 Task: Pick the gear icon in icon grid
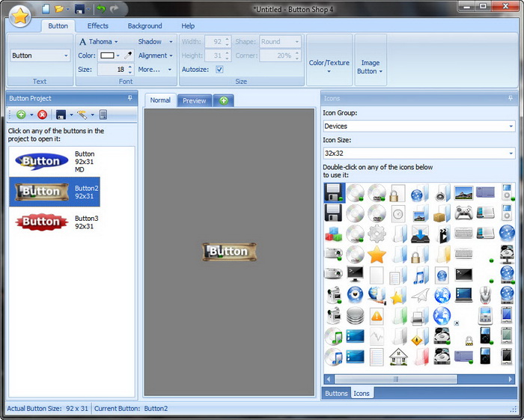coord(377,234)
